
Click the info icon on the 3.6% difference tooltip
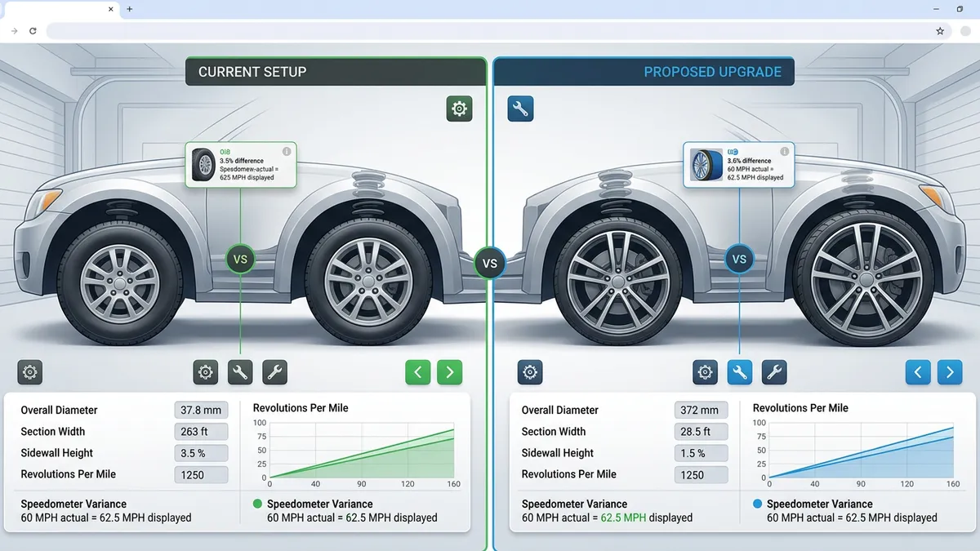[786, 152]
